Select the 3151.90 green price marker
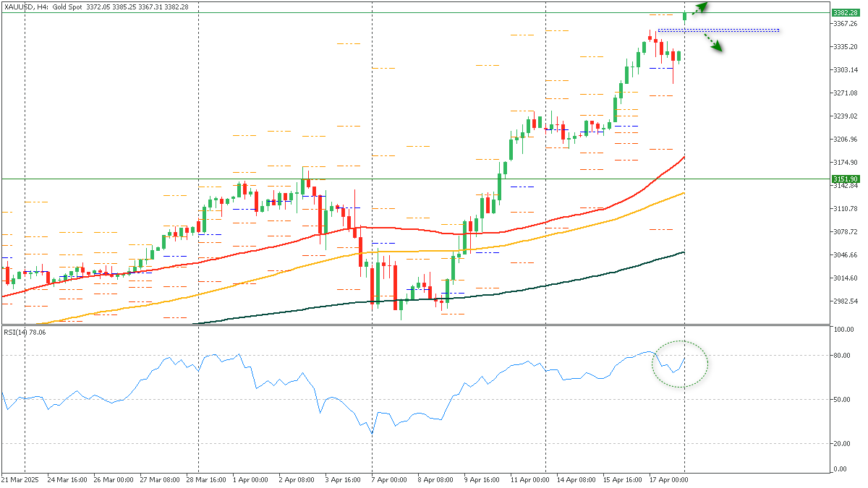The height and width of the screenshot is (488, 868). (844, 179)
